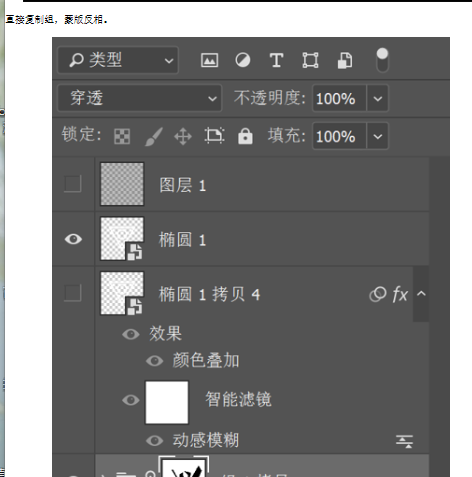This screenshot has height=477, width=472.
Task: Toggle the layer filtering switch
Action: (382, 60)
